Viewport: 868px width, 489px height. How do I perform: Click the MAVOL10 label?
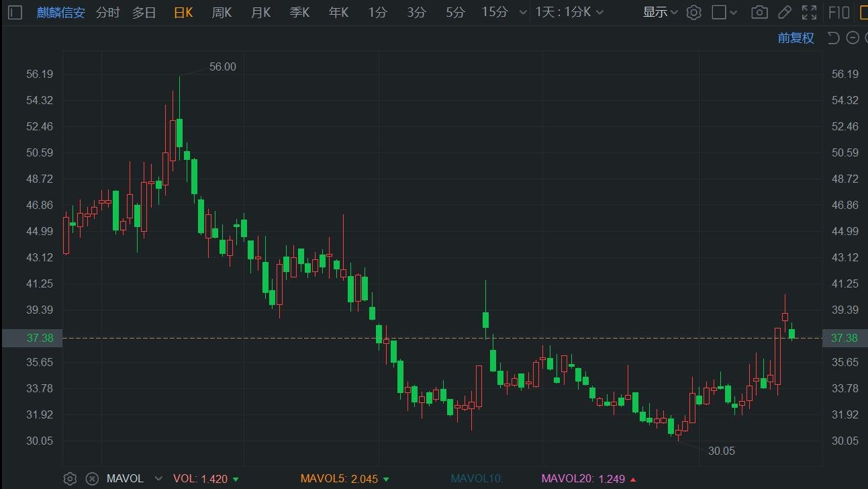pos(477,479)
